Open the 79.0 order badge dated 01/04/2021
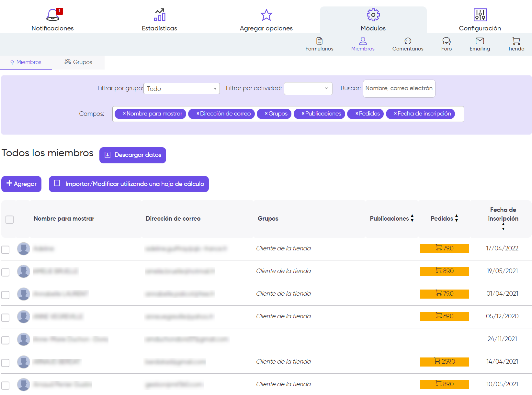Image resolution: width=532 pixels, height=395 pixels. tap(445, 294)
